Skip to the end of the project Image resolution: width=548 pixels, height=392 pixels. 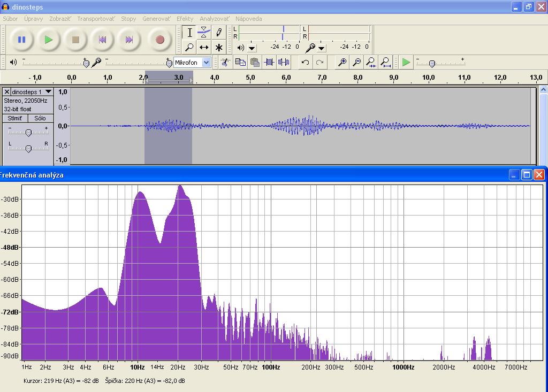(x=129, y=40)
